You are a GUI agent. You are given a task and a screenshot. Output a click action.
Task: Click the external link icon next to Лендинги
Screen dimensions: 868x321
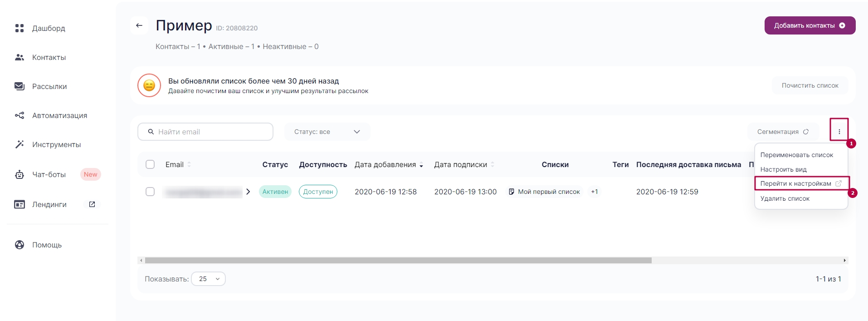pos(92,204)
